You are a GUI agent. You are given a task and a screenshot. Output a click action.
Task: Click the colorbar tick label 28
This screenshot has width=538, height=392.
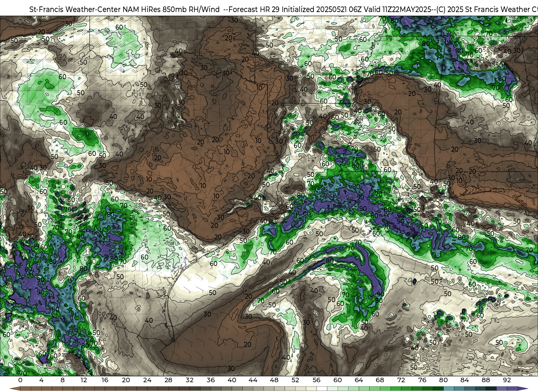click(168, 380)
